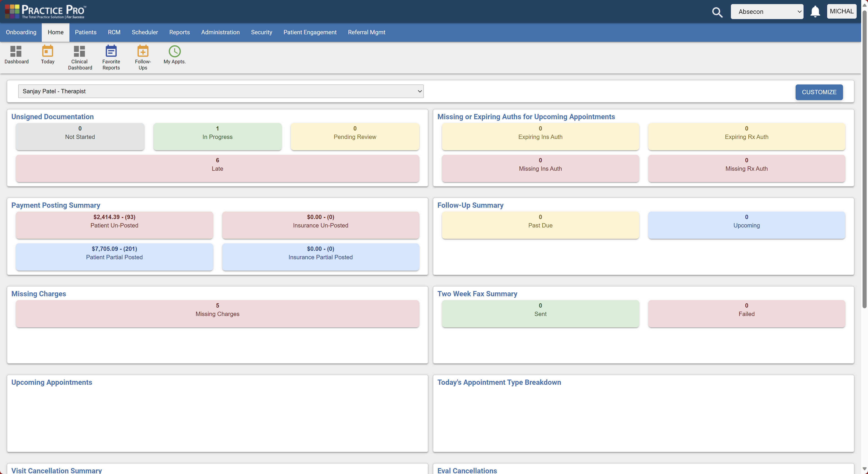Open the Administration menu
Viewport: 868px width, 474px height.
pos(220,32)
